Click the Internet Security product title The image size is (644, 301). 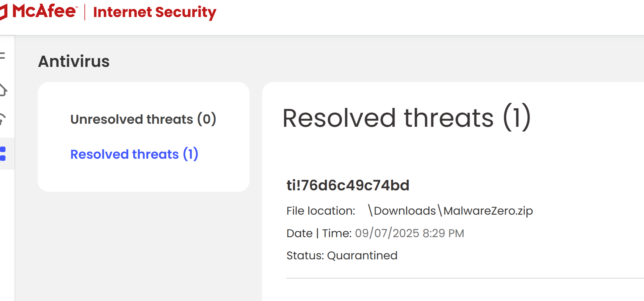(x=155, y=12)
